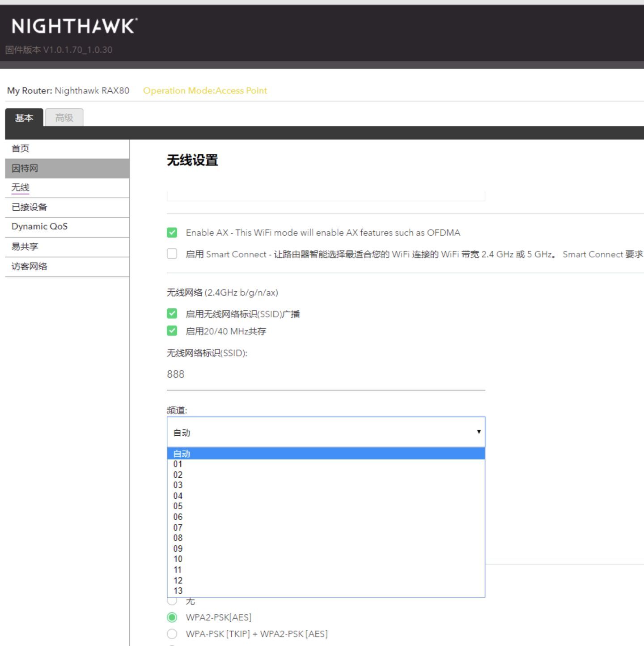Screen dimensions: 644x646
Task: Go to 首页 in sidebar
Action: (67, 149)
